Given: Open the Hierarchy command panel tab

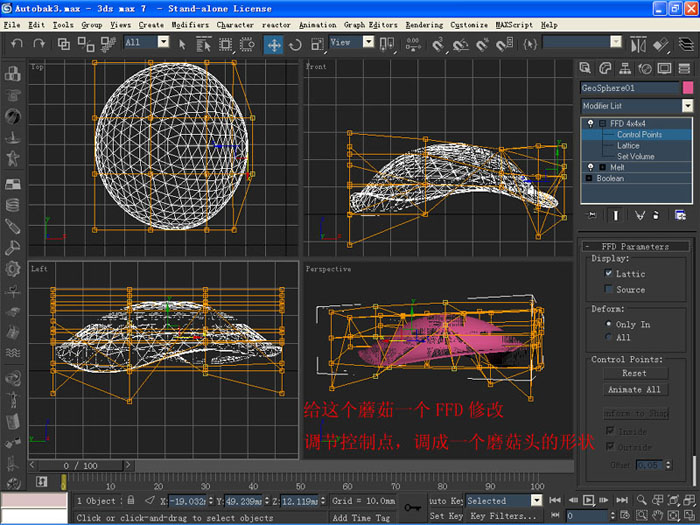Looking at the screenshot, I should tap(625, 68).
